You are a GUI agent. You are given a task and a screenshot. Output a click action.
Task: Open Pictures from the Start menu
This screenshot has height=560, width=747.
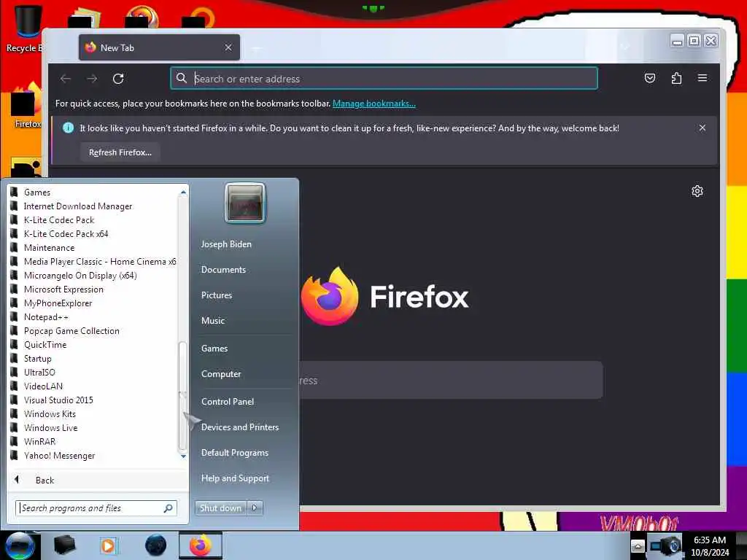[x=217, y=295]
